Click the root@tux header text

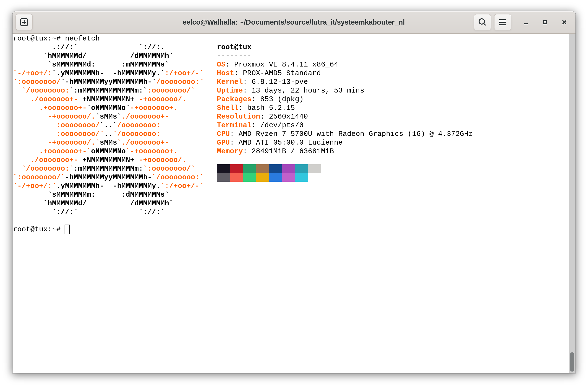[234, 47]
